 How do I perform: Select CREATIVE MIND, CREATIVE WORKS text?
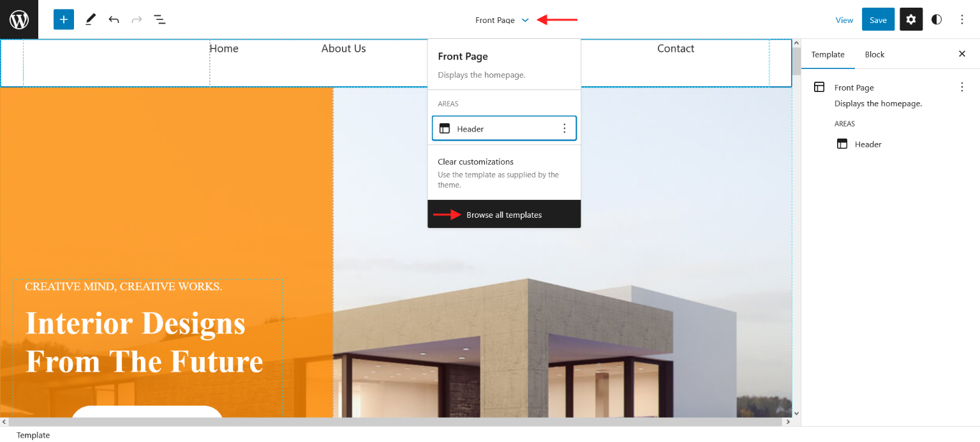tap(124, 286)
